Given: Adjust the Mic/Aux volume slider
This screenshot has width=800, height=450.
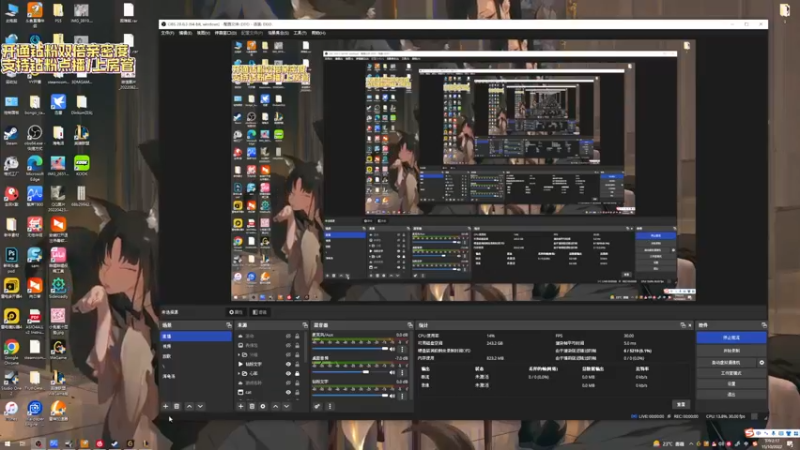Looking at the screenshot, I should [x=350, y=349].
